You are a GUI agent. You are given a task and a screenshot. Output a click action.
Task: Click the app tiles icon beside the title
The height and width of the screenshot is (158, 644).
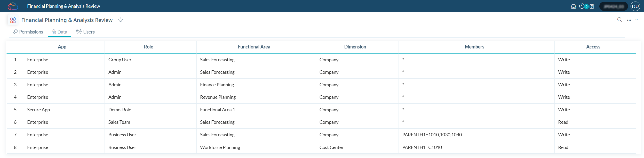click(13, 20)
